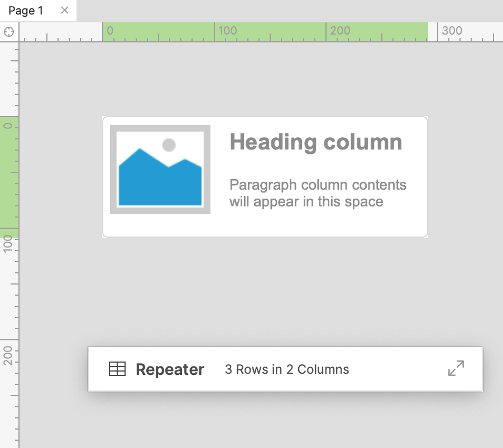Click the 200 mark on vertical ruler
Screen dimensions: 503x448
(8, 355)
